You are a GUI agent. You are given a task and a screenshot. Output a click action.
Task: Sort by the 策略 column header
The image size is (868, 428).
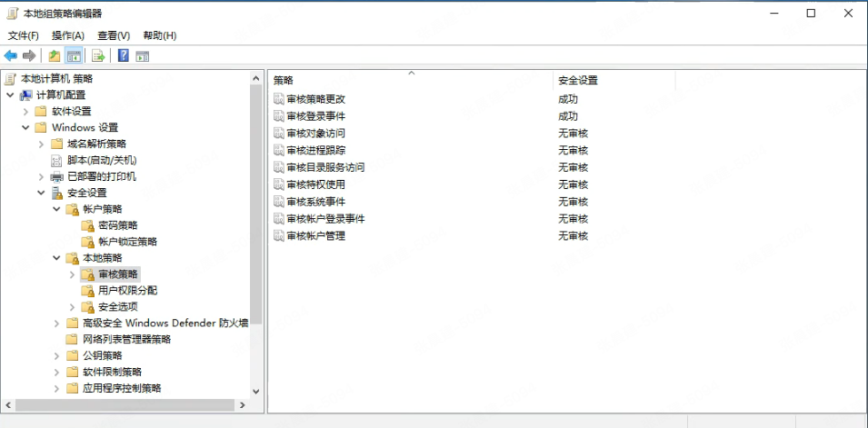(411, 80)
